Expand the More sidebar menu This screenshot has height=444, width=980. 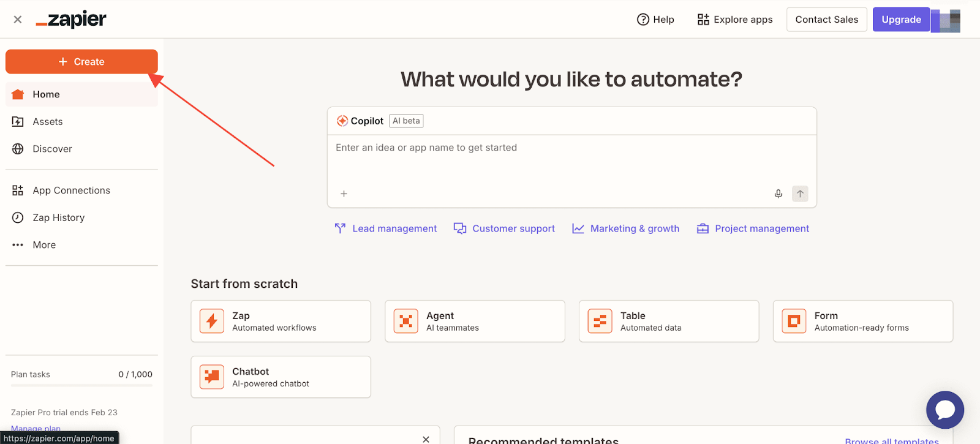tap(44, 245)
